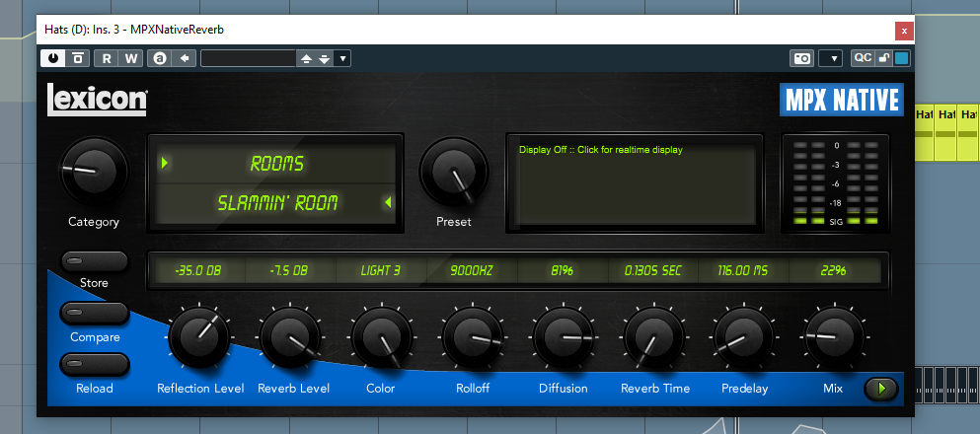
Task: Click the green arrow left of ROOMS
Action: click(x=165, y=163)
